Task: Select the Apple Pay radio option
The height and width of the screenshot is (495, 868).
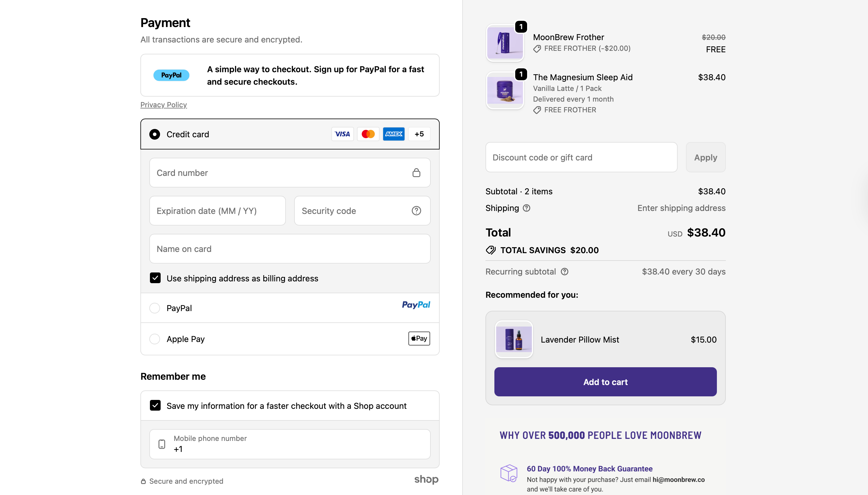Action: click(155, 339)
